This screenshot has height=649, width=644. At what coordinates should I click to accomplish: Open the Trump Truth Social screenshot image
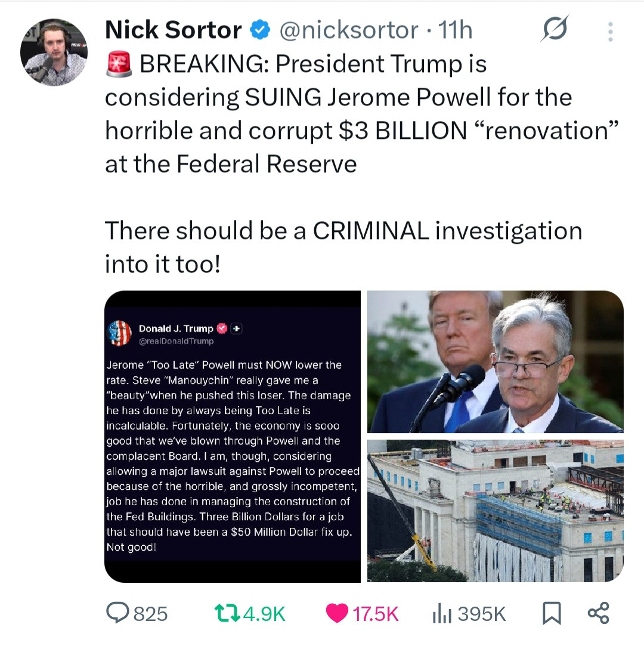(233, 437)
